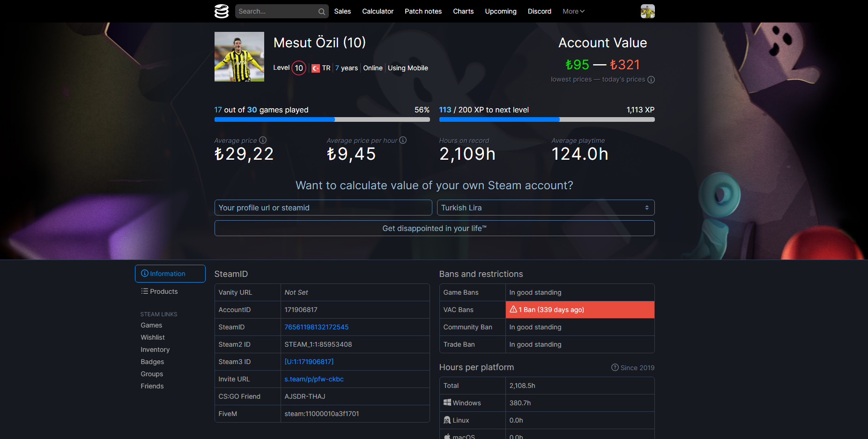
Task: Click the lowest price value ₺95
Action: 577,65
